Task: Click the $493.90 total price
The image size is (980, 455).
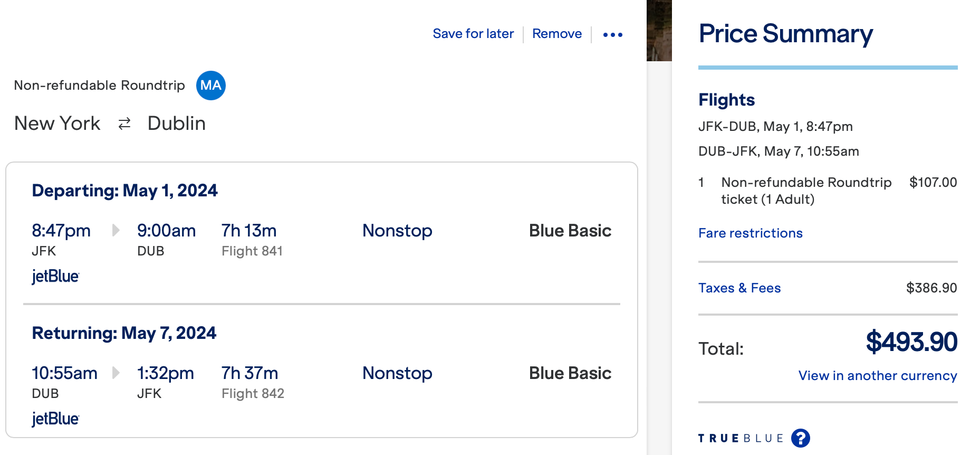Action: pyautogui.click(x=911, y=342)
